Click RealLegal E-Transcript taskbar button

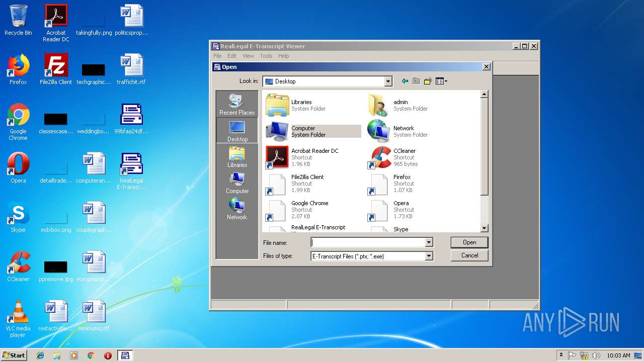coord(125,355)
